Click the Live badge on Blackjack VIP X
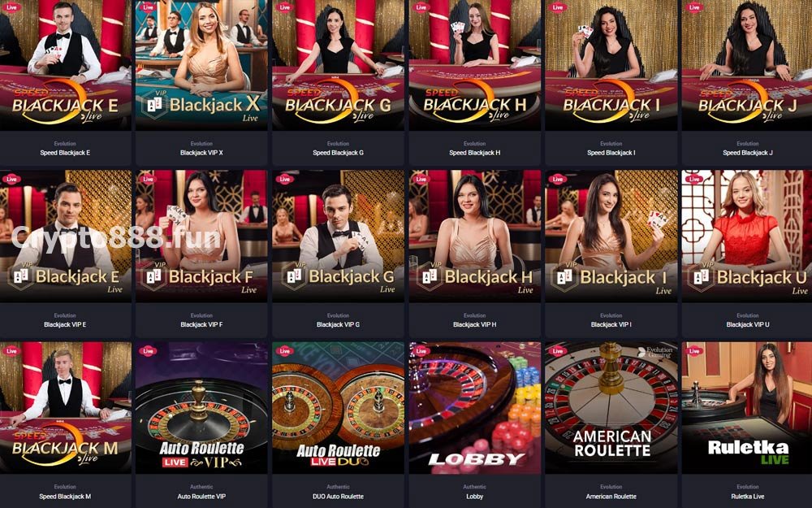Screen dimensions: 812x508 pos(148,7)
